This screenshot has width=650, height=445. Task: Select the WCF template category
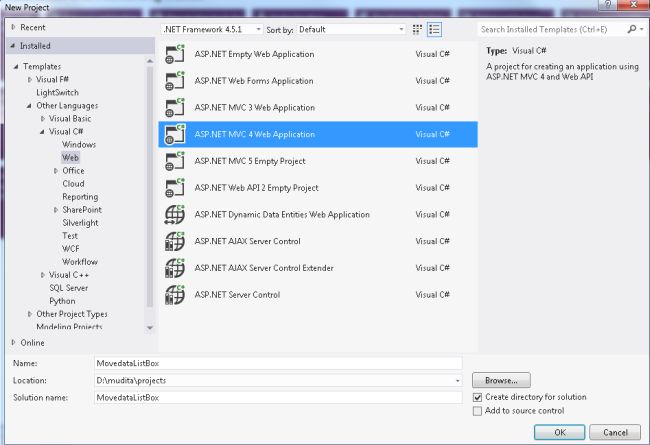pos(70,249)
